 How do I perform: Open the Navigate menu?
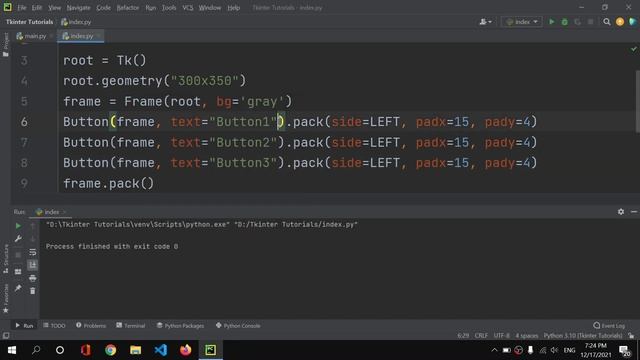pyautogui.click(x=78, y=7)
